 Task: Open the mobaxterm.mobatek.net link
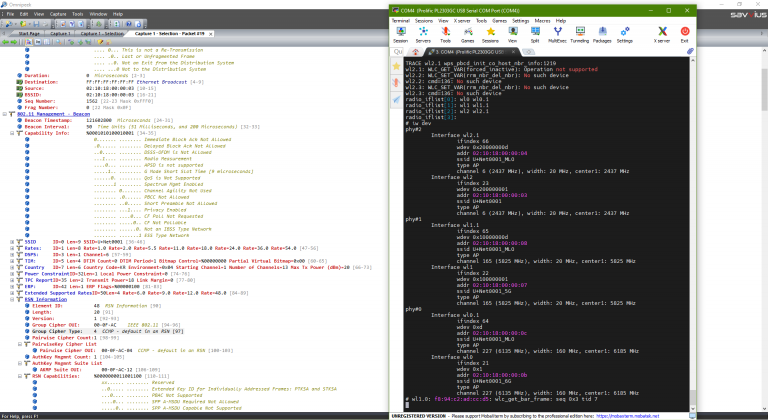pyautogui.click(x=627, y=416)
